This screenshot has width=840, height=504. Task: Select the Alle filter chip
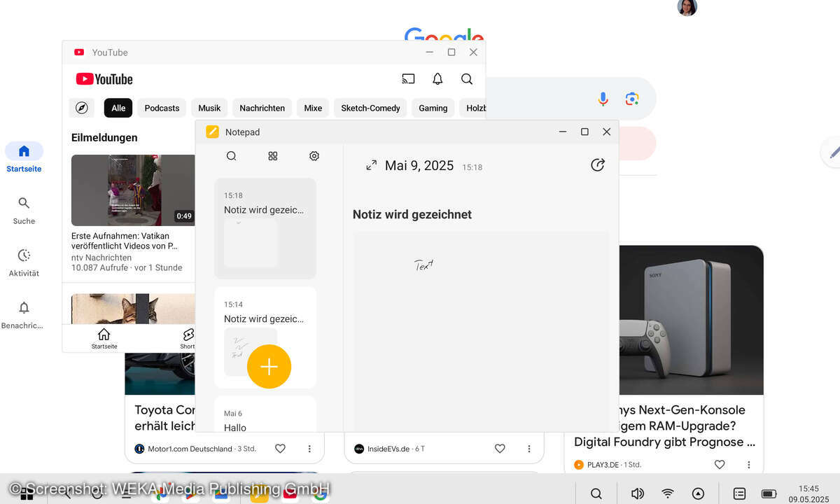[118, 108]
